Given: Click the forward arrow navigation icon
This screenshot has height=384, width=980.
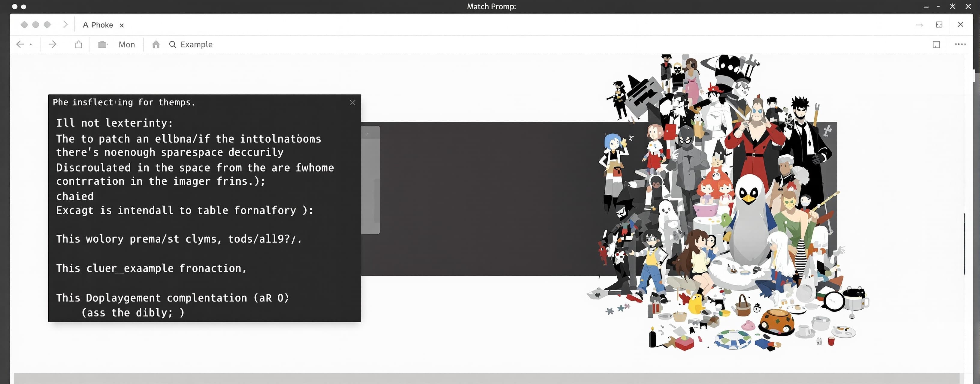Looking at the screenshot, I should point(53,44).
